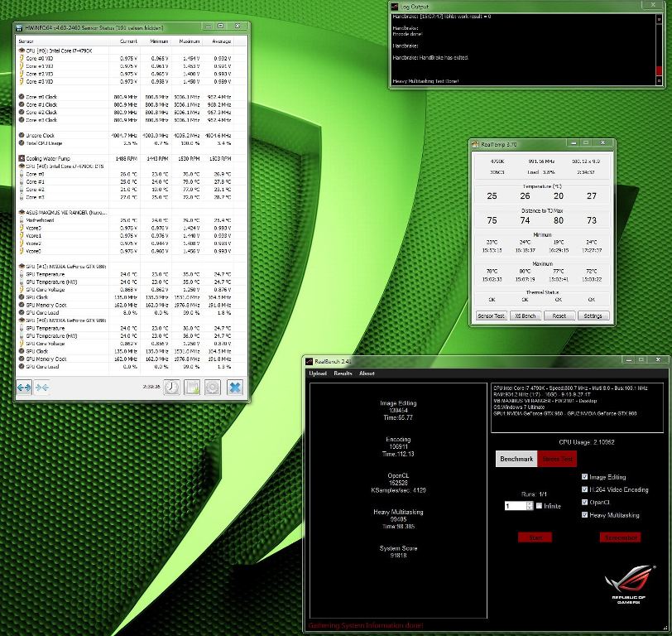
Task: Open HWiNFO sensor settings via the gear icon
Action: [x=213, y=388]
